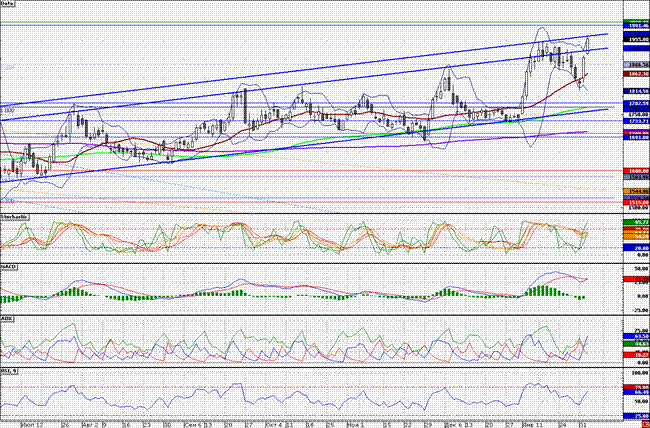Click the blue 20.00 stochastic level tag
This screenshot has width=650, height=428.
[x=636, y=248]
